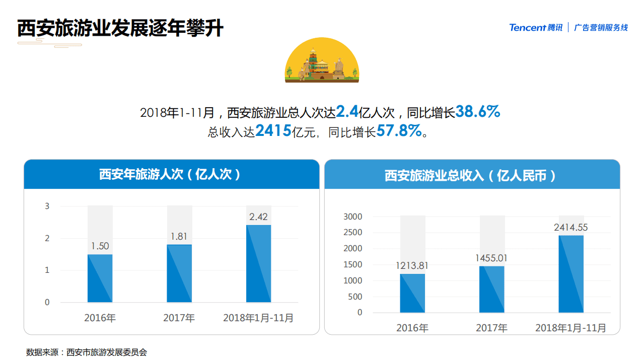The width and height of the screenshot is (644, 362).
Task: Toggle the 2.42 bar for 2018年1月-11月
Action: (x=258, y=262)
